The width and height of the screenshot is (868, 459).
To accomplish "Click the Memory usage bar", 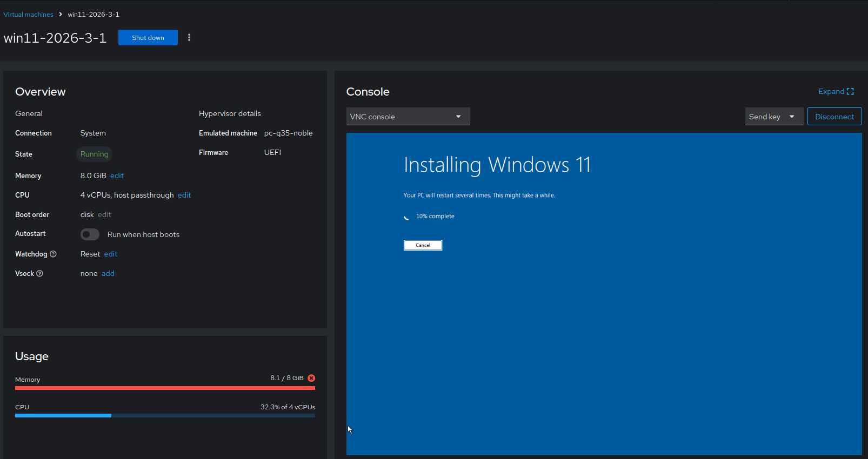I will [x=165, y=388].
